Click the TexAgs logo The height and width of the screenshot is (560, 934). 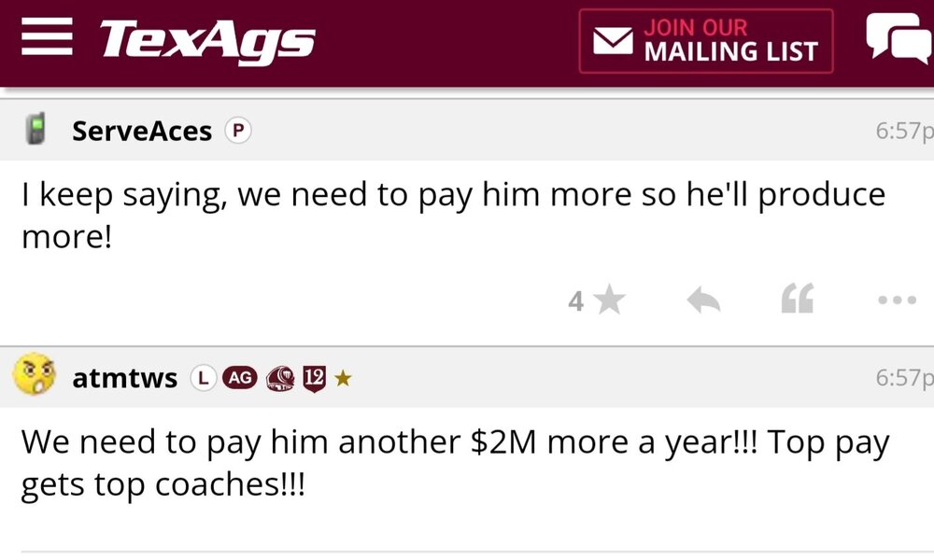(x=207, y=41)
